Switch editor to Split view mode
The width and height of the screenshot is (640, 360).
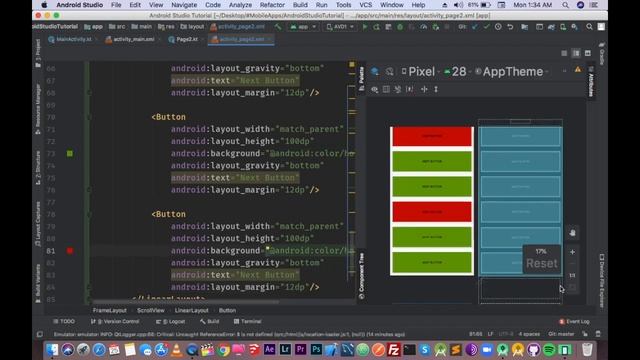pos(576,53)
